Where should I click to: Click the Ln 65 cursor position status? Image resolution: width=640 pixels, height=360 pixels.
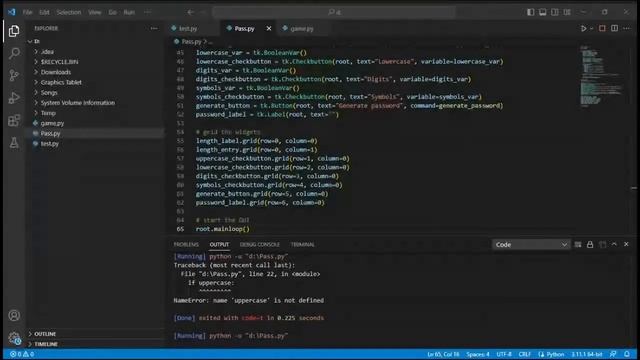(x=443, y=354)
